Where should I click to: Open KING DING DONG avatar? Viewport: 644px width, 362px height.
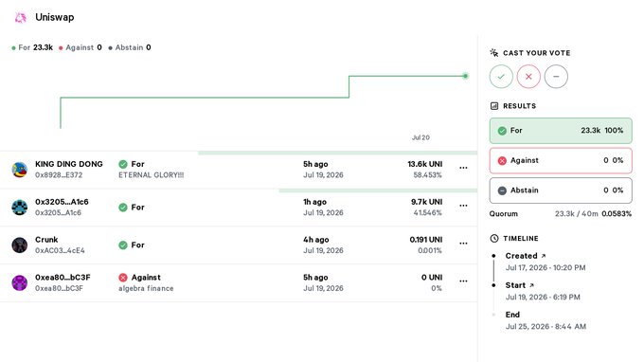pyautogui.click(x=19, y=170)
